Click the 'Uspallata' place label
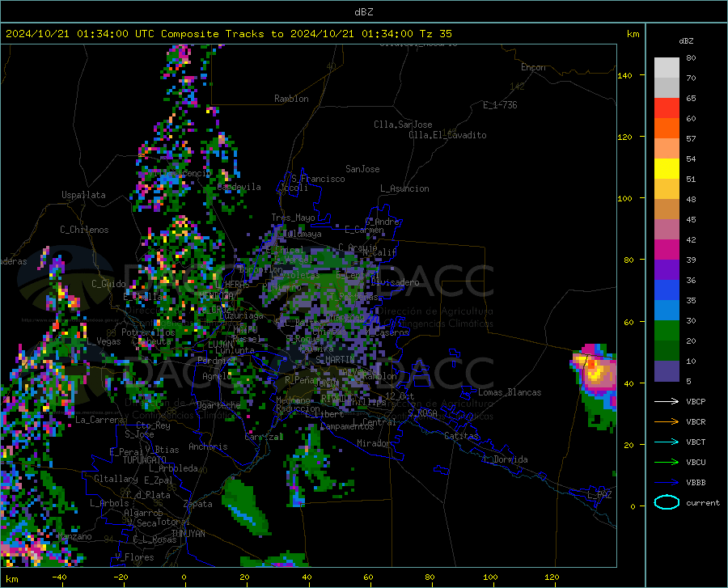 click(x=83, y=196)
